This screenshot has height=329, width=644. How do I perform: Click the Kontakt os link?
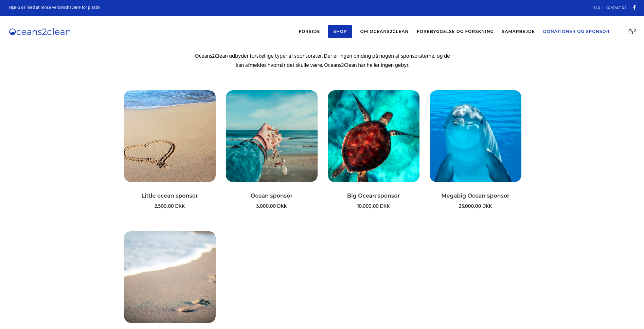coord(616,8)
